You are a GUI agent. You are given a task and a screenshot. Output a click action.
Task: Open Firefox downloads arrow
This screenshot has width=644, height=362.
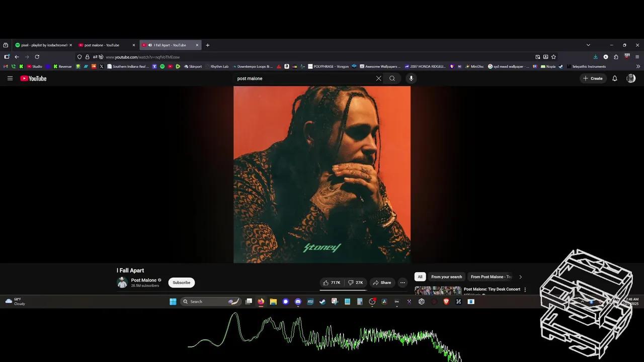coord(596,57)
